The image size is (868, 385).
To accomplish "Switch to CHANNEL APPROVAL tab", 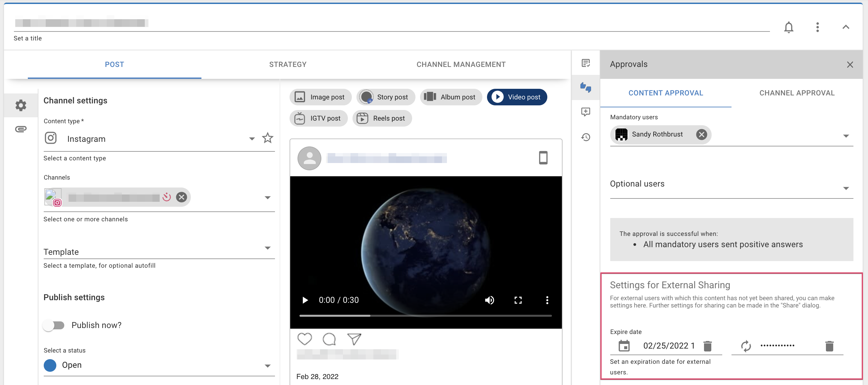I will [x=796, y=93].
